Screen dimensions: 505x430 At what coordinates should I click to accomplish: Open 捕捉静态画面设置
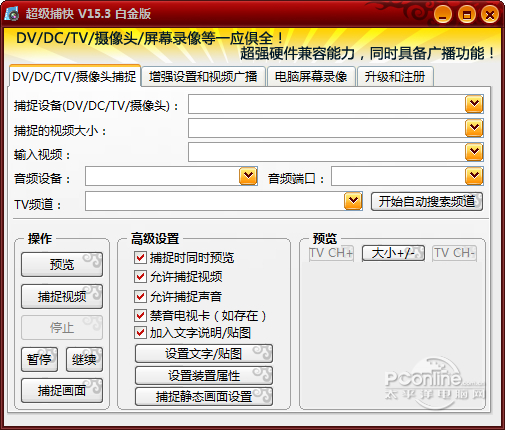(204, 396)
